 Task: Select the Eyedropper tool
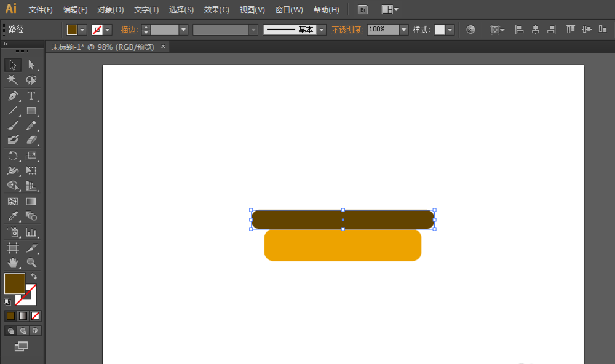tap(12, 216)
